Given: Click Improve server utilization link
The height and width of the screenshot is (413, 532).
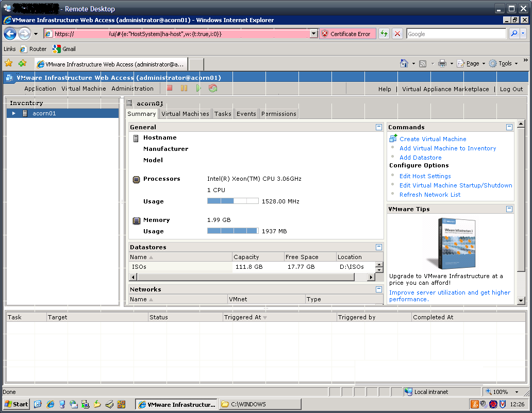Looking at the screenshot, I should click(450, 296).
